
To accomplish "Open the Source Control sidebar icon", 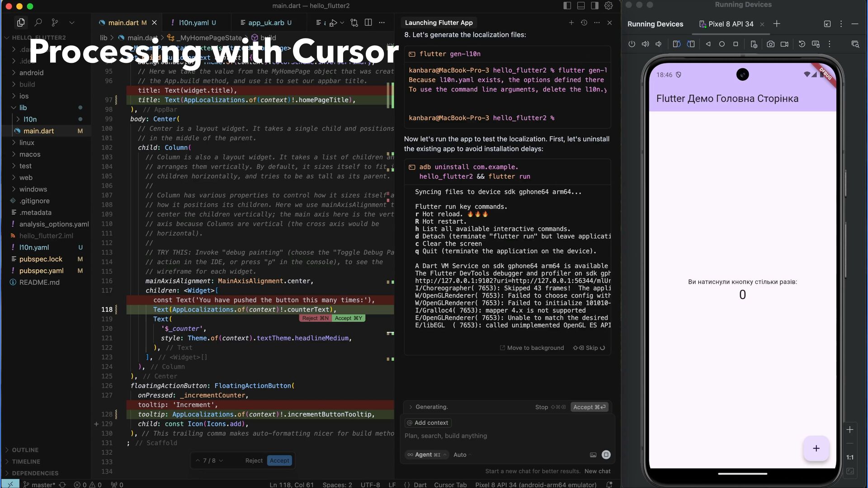I will (x=55, y=23).
